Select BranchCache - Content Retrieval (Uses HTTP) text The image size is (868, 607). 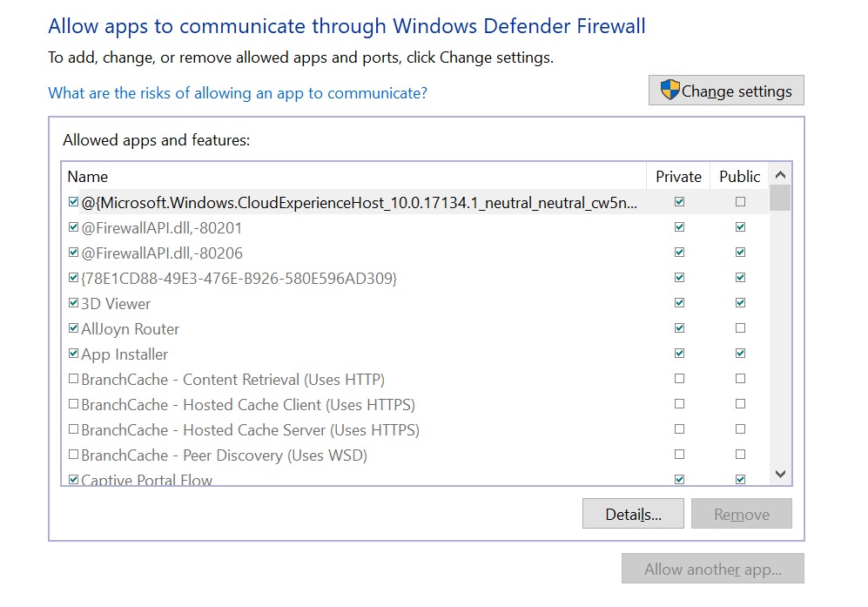pos(232,380)
